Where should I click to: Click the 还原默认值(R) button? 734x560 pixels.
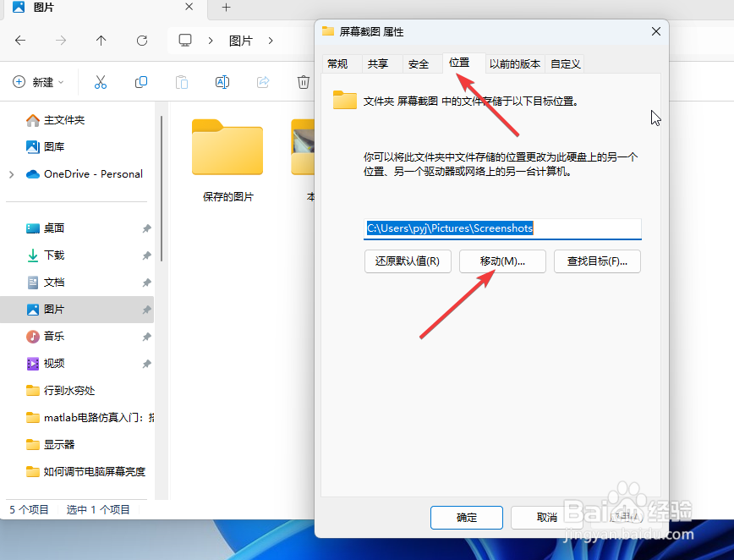pyautogui.click(x=408, y=261)
